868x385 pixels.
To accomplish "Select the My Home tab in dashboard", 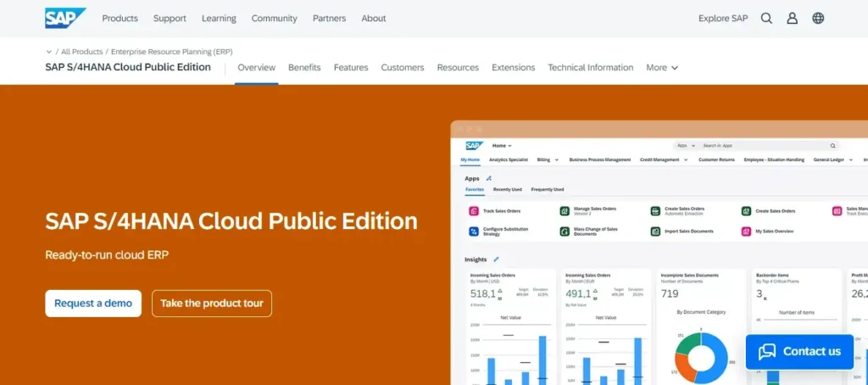I will point(470,159).
